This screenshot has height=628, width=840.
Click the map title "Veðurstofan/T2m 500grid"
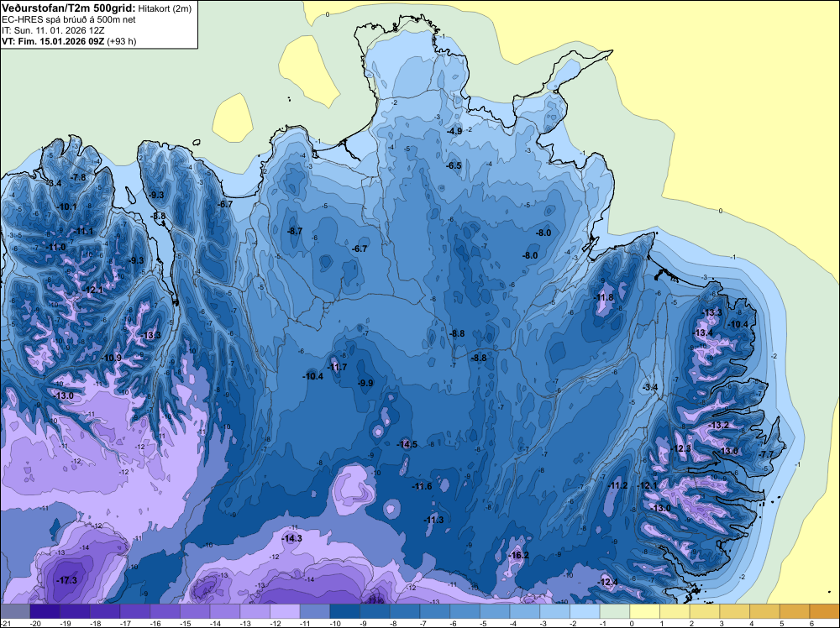[x=68, y=8]
